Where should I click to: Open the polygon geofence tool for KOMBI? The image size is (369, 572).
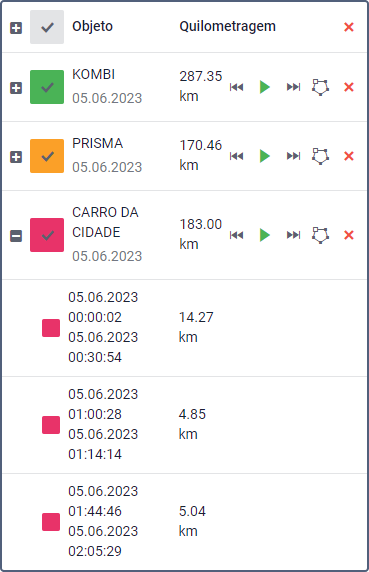(x=321, y=87)
